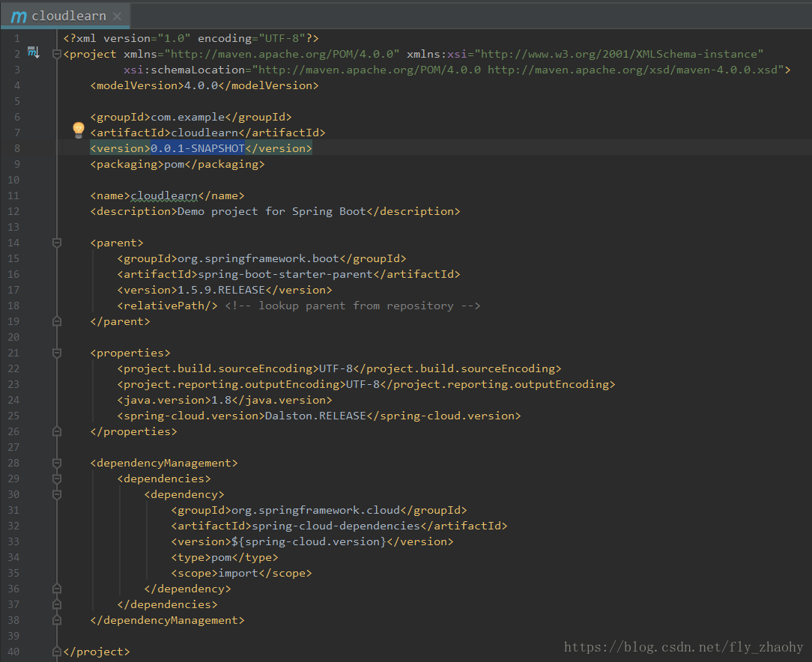The height and width of the screenshot is (662, 812).
Task: Click the groupId org.springframework.cloud
Action: click(x=316, y=510)
